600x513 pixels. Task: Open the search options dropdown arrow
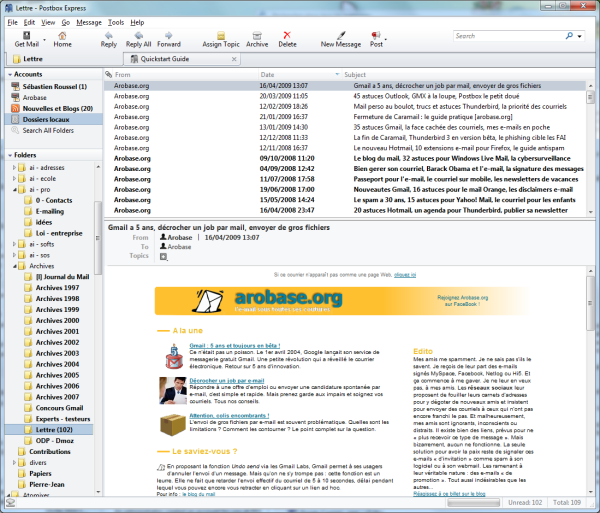(580, 36)
